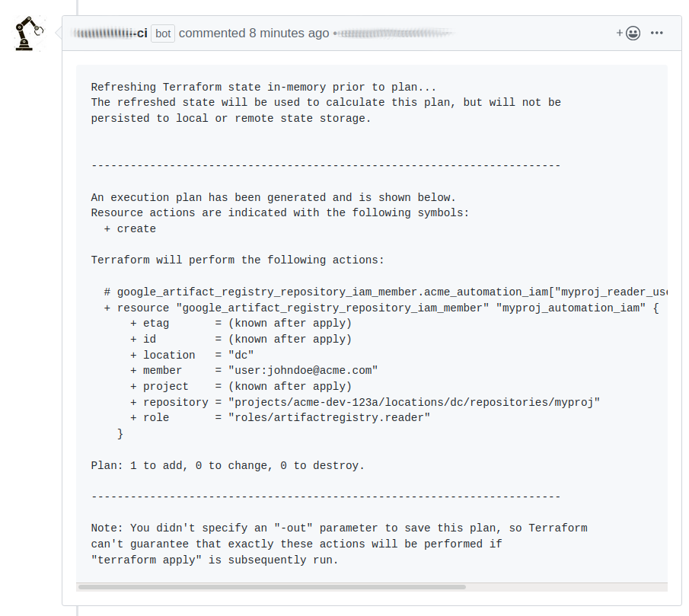This screenshot has width=689, height=616.
Task: Open the blurred "-ci" bot username link
Action: pyautogui.click(x=110, y=34)
